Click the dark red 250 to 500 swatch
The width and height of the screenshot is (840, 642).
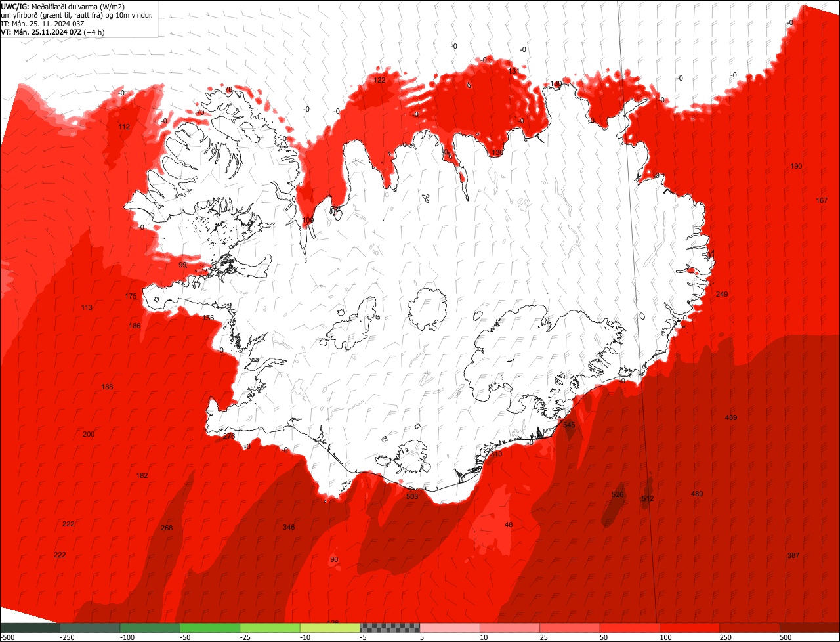[750, 628]
